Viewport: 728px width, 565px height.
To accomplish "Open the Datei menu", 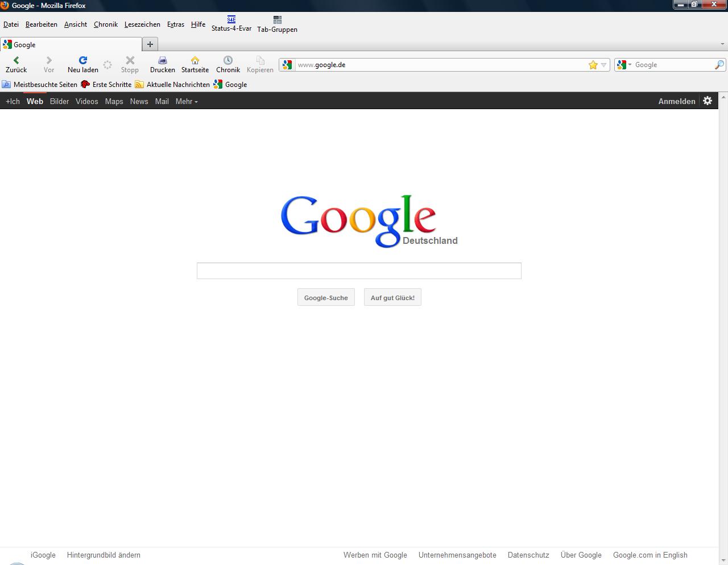I will [x=11, y=24].
